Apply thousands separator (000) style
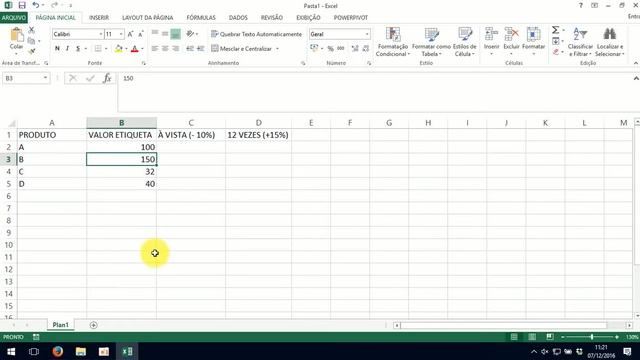This screenshot has width=640, height=360. coord(341,49)
